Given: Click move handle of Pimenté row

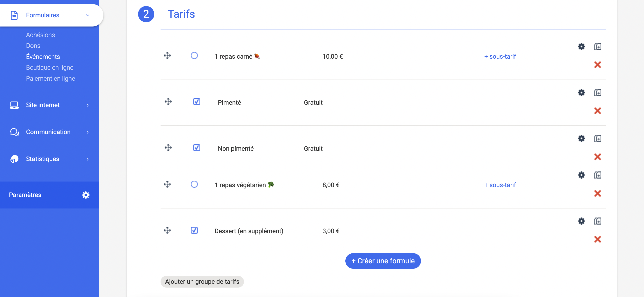Looking at the screenshot, I should (x=168, y=102).
